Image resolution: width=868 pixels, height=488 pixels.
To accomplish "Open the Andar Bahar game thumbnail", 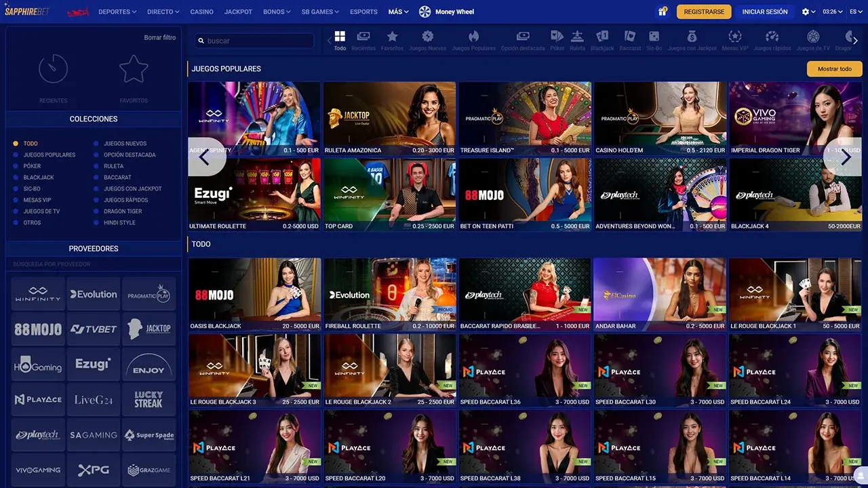I will [x=660, y=294].
